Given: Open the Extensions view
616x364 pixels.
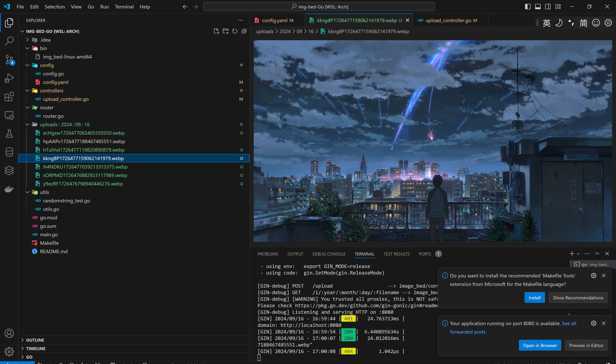Looking at the screenshot, I should [x=9, y=97].
